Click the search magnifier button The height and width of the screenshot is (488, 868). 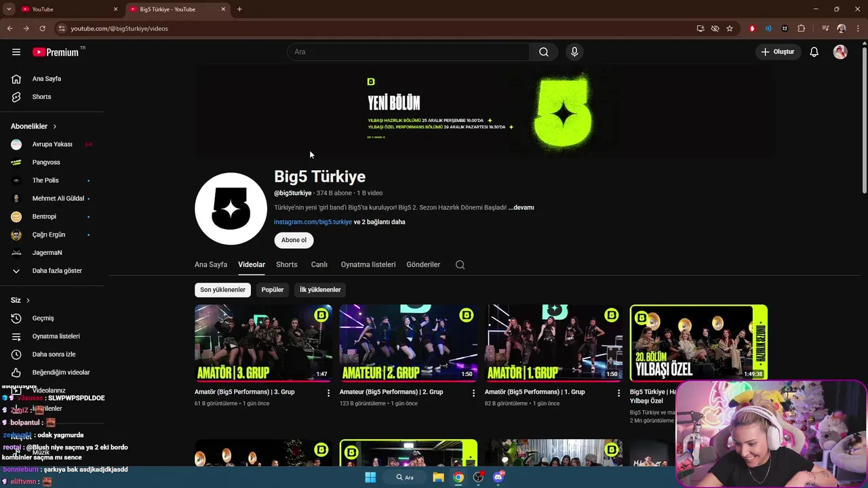(544, 52)
